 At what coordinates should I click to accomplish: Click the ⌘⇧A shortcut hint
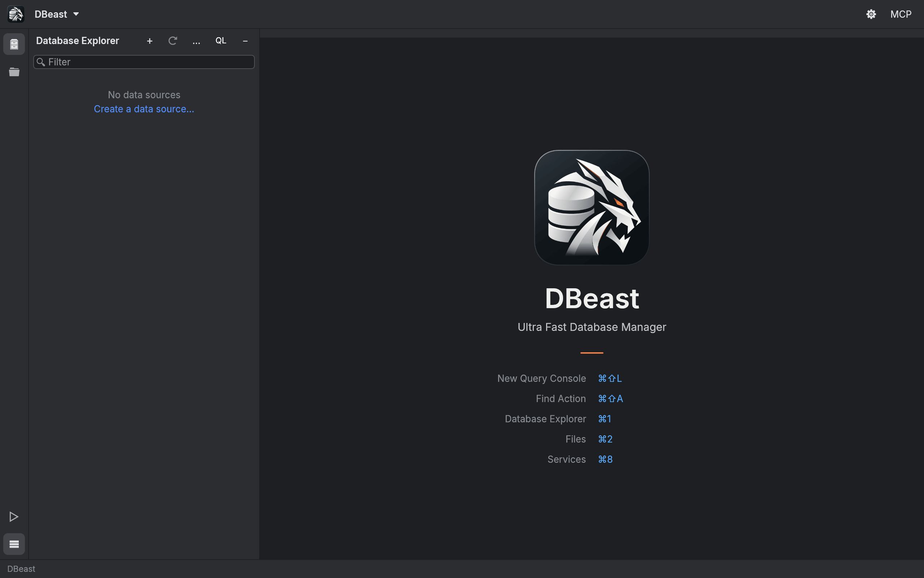610,399
